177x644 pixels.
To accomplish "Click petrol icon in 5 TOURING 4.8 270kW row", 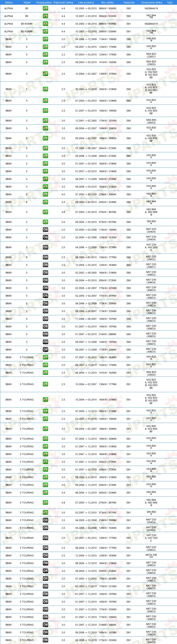I will pos(45,503).
